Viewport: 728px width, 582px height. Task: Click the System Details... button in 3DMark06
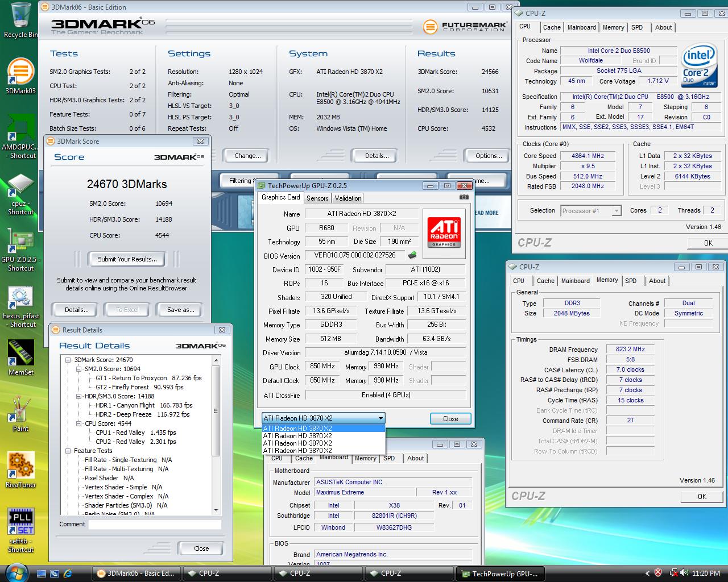(x=377, y=156)
